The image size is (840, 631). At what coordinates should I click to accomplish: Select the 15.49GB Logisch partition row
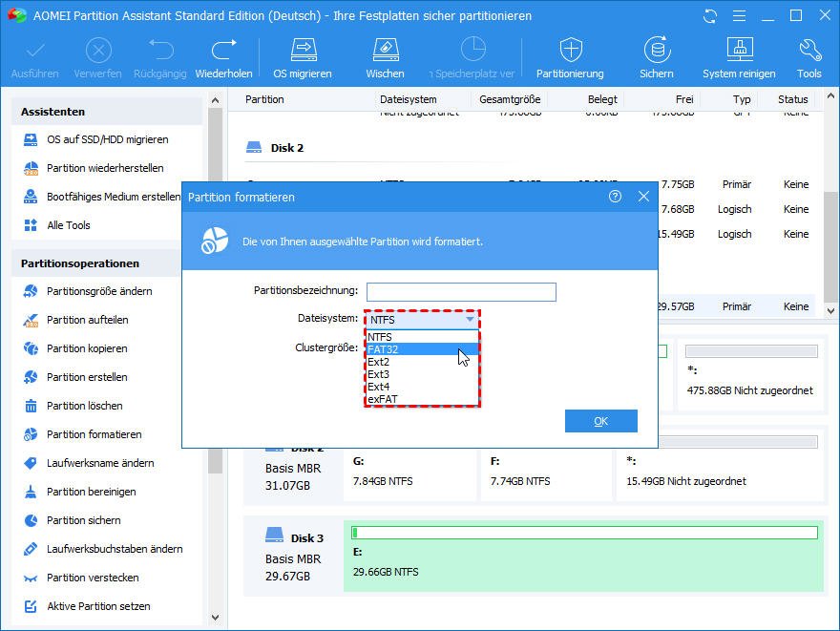pyautogui.click(x=737, y=235)
